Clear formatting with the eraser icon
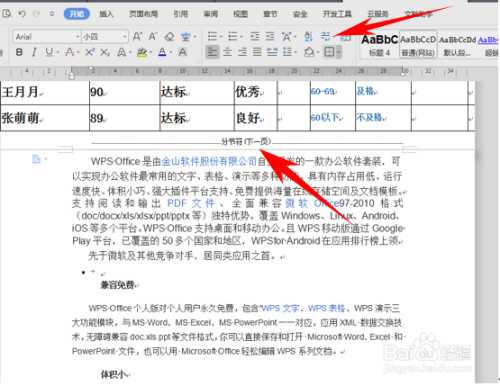Image resolution: width=500 pixels, height=386 pixels. (169, 36)
